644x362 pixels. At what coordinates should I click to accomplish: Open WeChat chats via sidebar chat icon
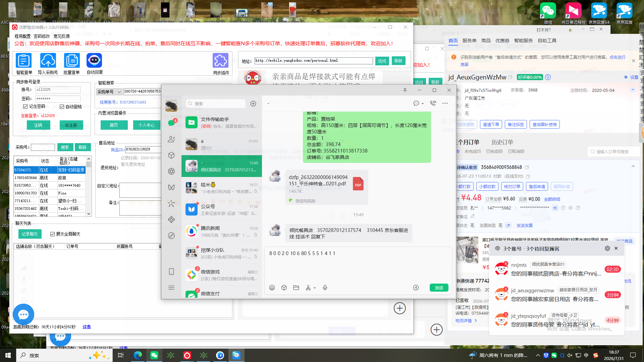(x=171, y=123)
